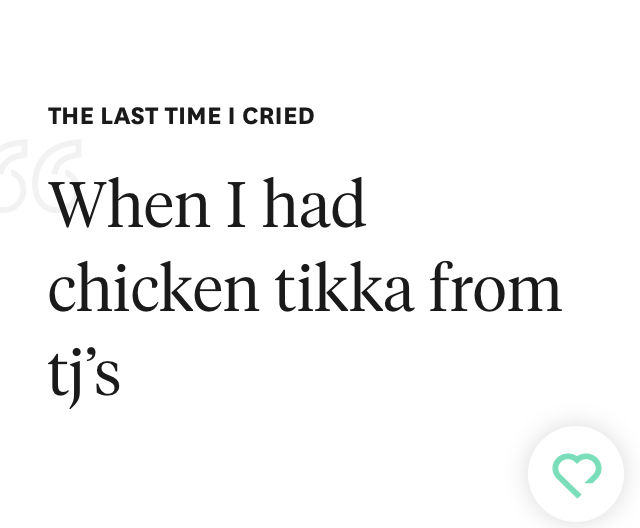Tap the green heart like button
The width and height of the screenshot is (640, 528).
pyautogui.click(x=576, y=474)
